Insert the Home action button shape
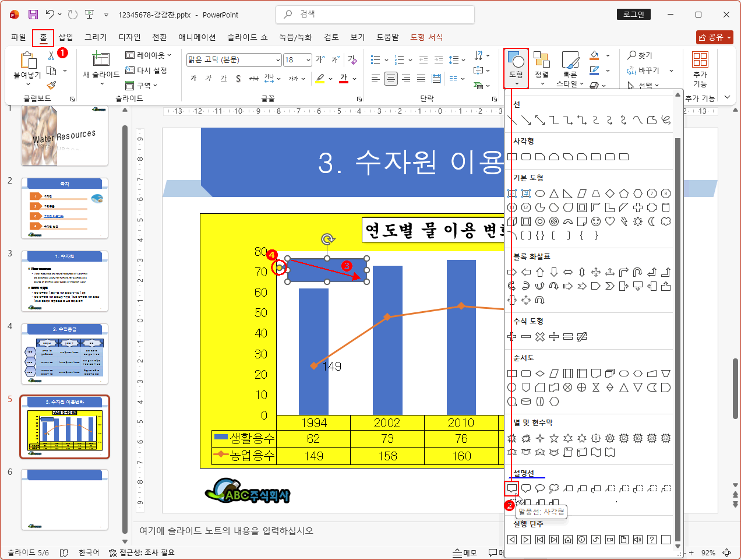Image resolution: width=741 pixels, height=560 pixels. [568, 540]
